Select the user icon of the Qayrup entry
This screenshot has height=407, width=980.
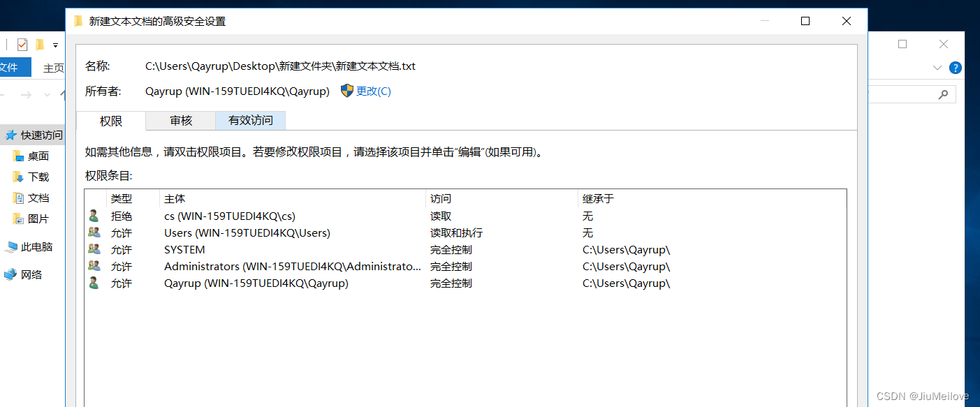tap(94, 283)
